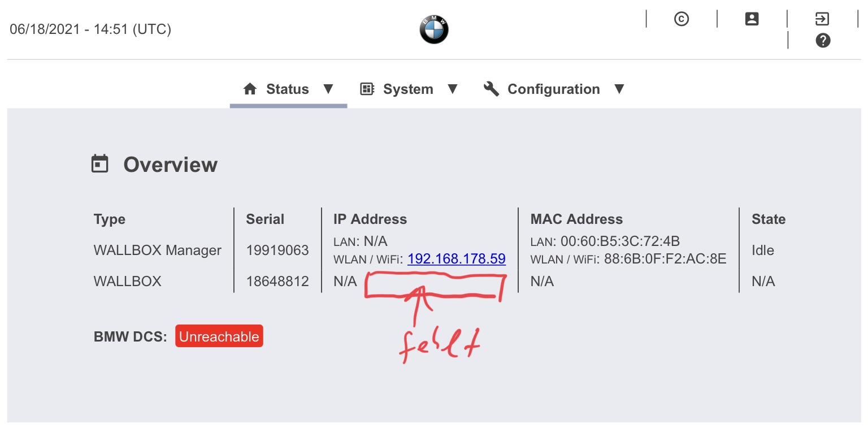This screenshot has width=868, height=445.
Task: Open help via question mark icon
Action: coord(823,41)
